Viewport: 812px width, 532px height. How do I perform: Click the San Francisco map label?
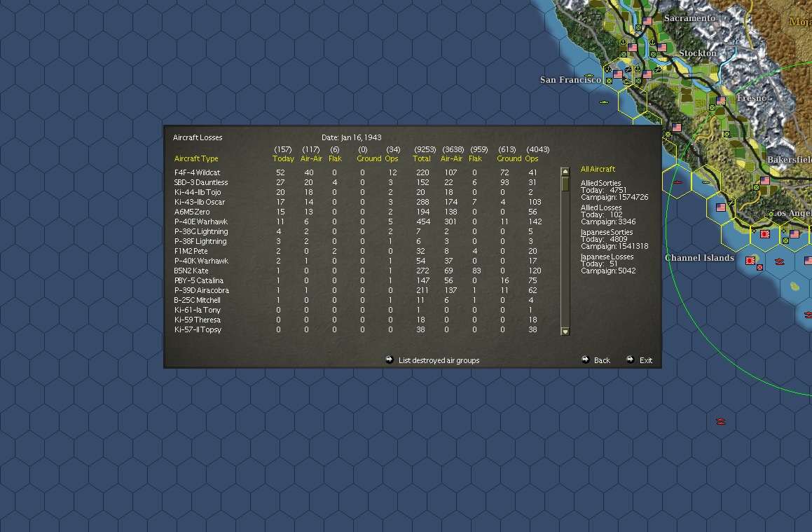570,80
